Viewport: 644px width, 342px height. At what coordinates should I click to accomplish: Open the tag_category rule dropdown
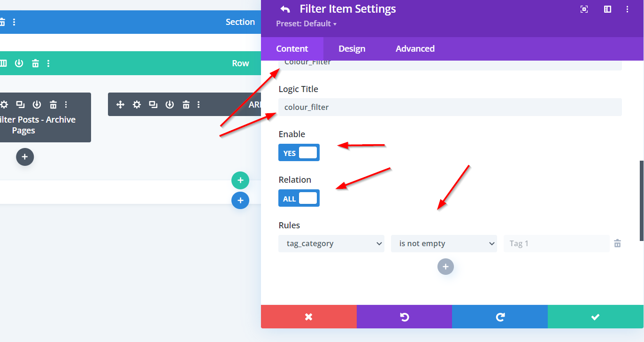[x=331, y=243]
